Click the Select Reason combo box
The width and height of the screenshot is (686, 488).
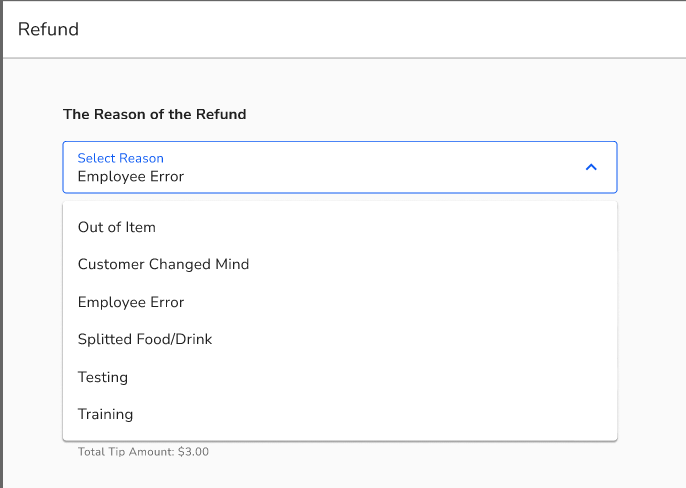[x=340, y=167]
